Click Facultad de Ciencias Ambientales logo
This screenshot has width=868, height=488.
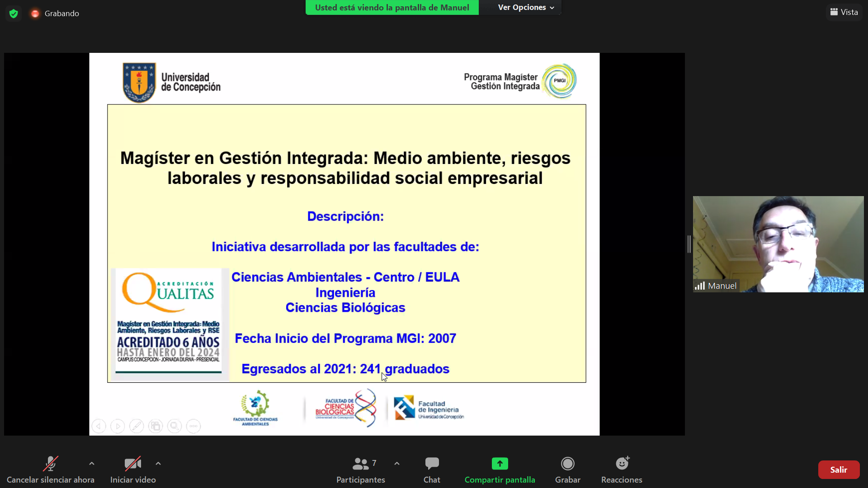pos(255,408)
